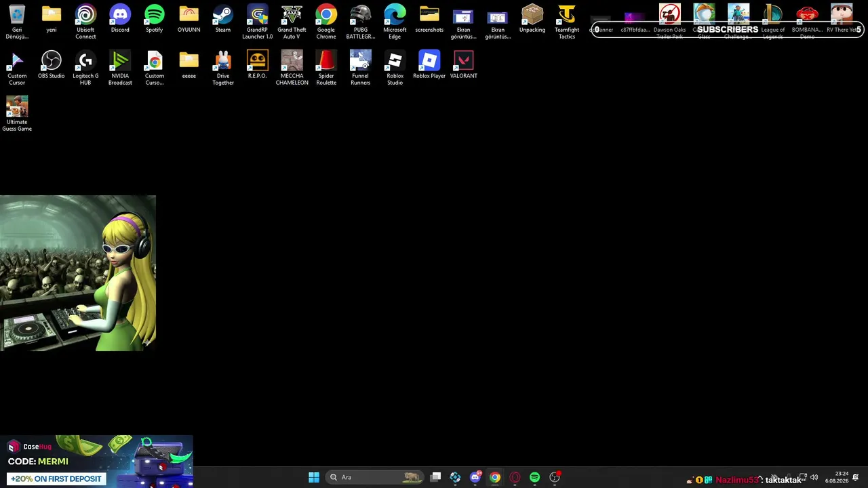Screen dimensions: 868x488
Task: Launch the Unpacking game shortcut
Action: [532, 19]
